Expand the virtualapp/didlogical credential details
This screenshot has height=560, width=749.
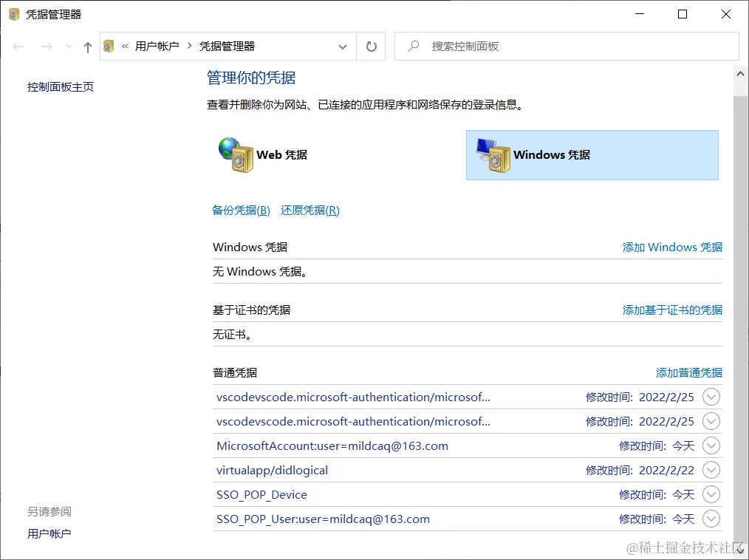[711, 470]
